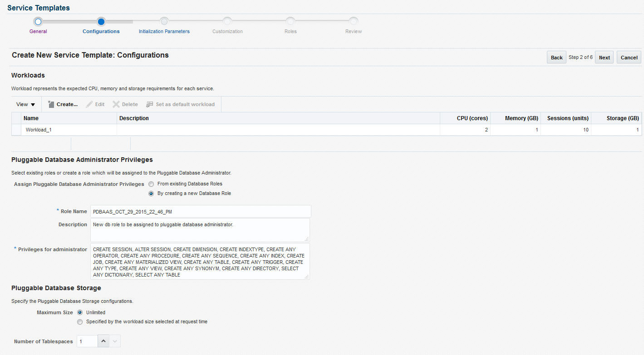
Task: Select From existing Database Roles option
Action: point(151,184)
